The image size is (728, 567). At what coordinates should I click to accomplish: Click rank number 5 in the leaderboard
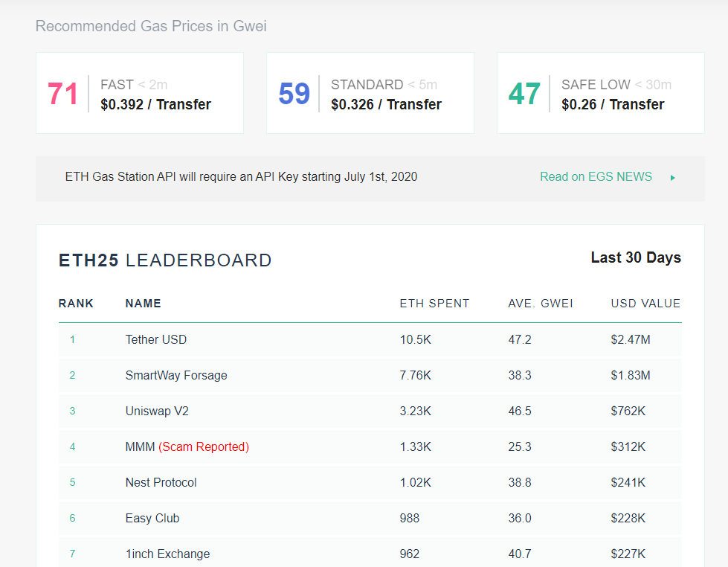click(72, 482)
